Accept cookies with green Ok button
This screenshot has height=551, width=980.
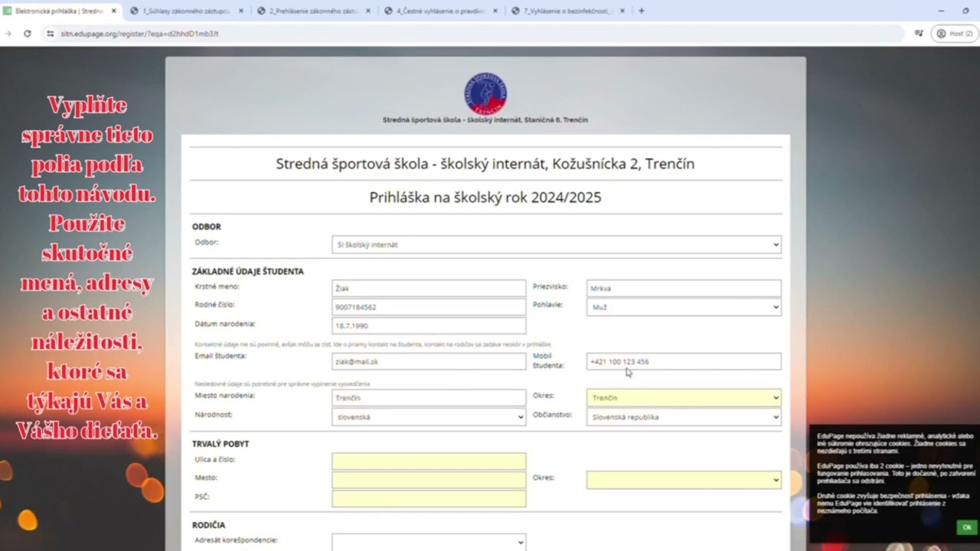pos(967,527)
